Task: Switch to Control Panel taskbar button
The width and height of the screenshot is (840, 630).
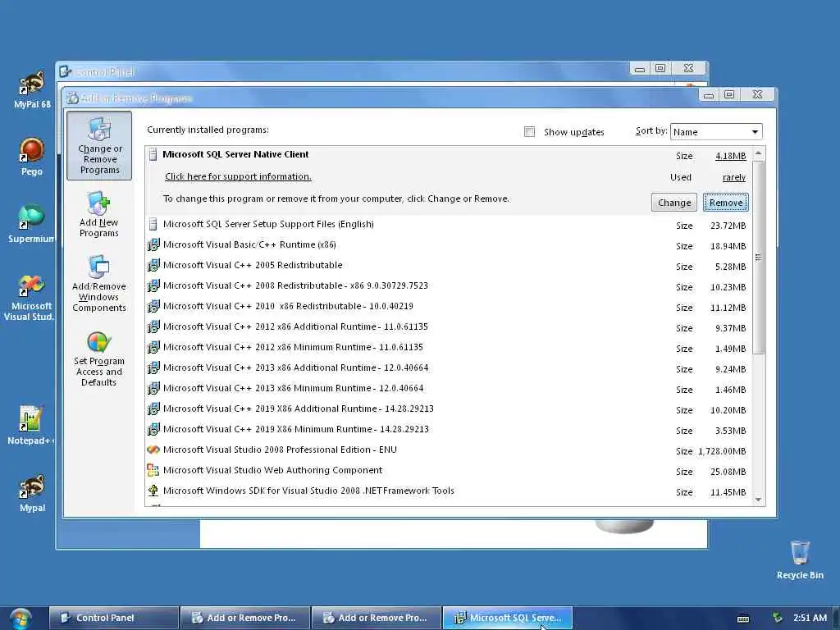Action: tap(113, 618)
